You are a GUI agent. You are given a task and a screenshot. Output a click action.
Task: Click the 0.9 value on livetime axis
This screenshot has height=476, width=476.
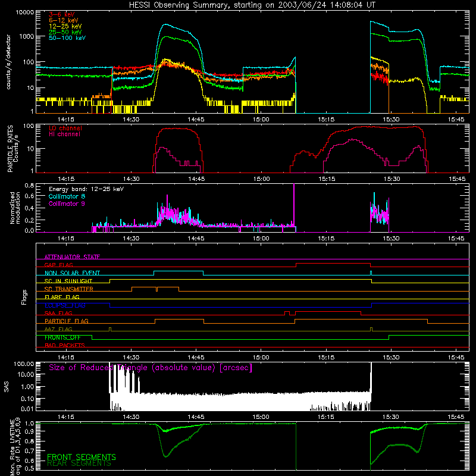click(x=29, y=431)
